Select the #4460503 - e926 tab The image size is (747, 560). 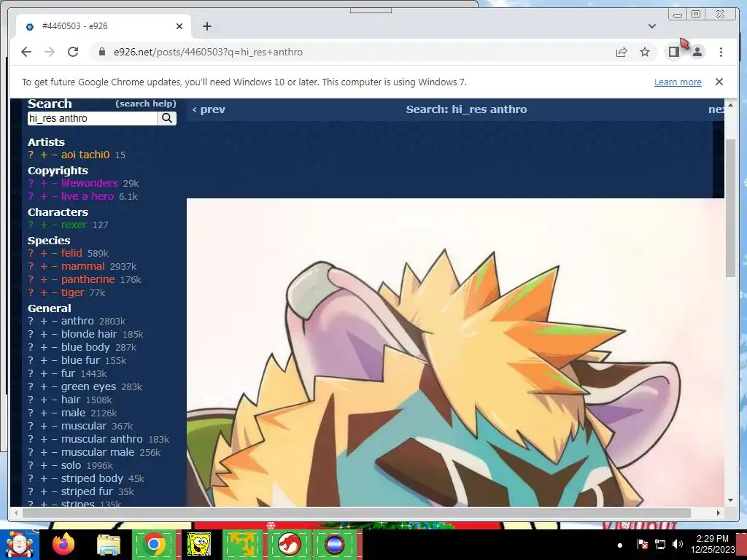click(x=104, y=26)
